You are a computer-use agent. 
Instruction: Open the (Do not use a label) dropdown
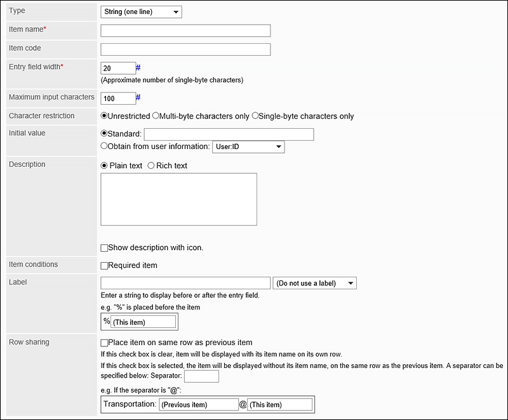click(314, 283)
